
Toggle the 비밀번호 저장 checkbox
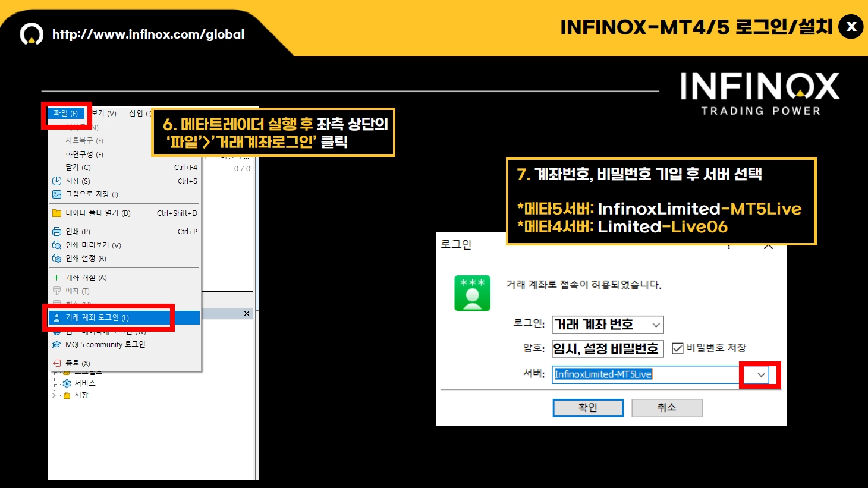[x=677, y=348]
